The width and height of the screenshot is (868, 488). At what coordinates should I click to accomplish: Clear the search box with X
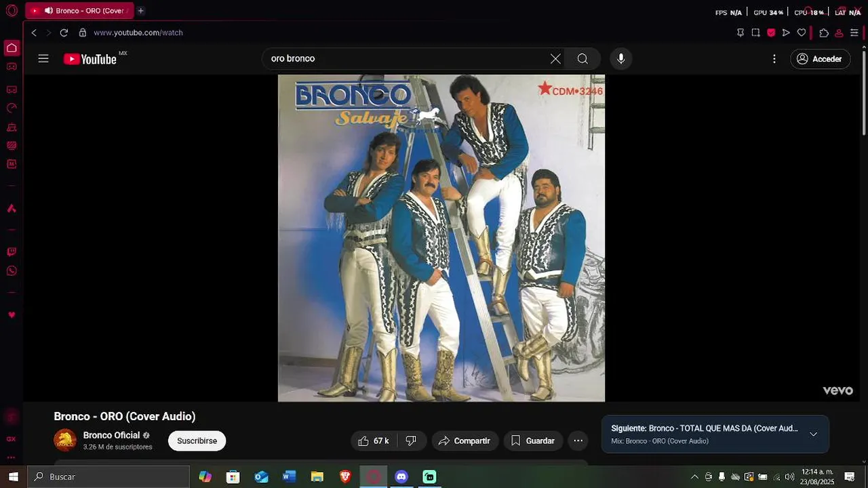click(x=555, y=59)
